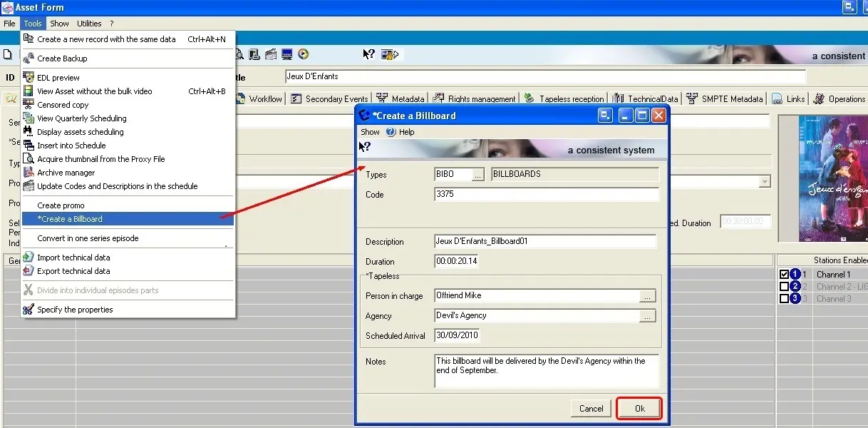
Task: Click the Archive manager menu icon
Action: point(29,173)
